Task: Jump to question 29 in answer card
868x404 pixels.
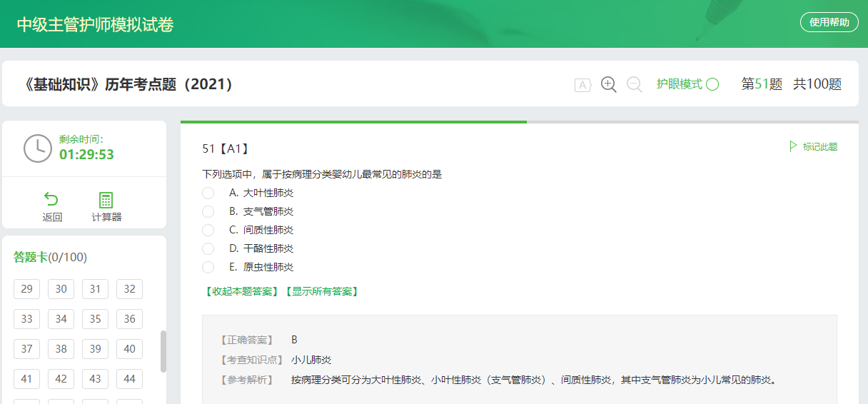Action: pyautogui.click(x=26, y=289)
